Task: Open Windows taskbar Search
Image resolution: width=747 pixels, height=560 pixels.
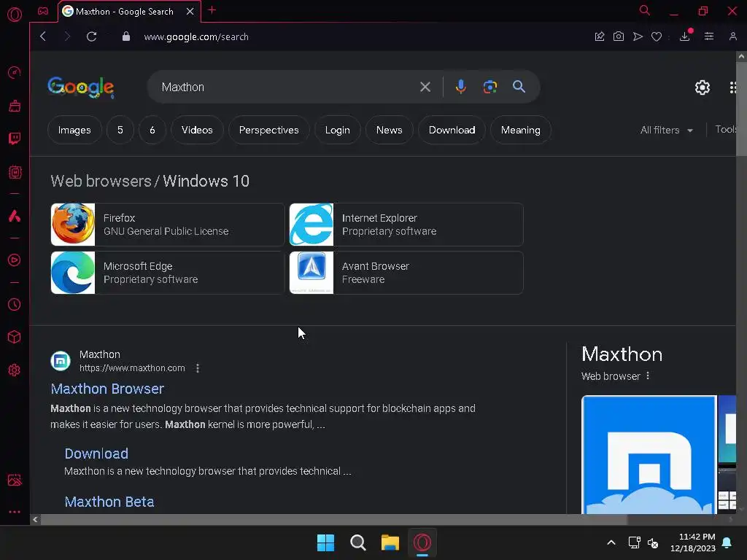Action: tap(357, 542)
